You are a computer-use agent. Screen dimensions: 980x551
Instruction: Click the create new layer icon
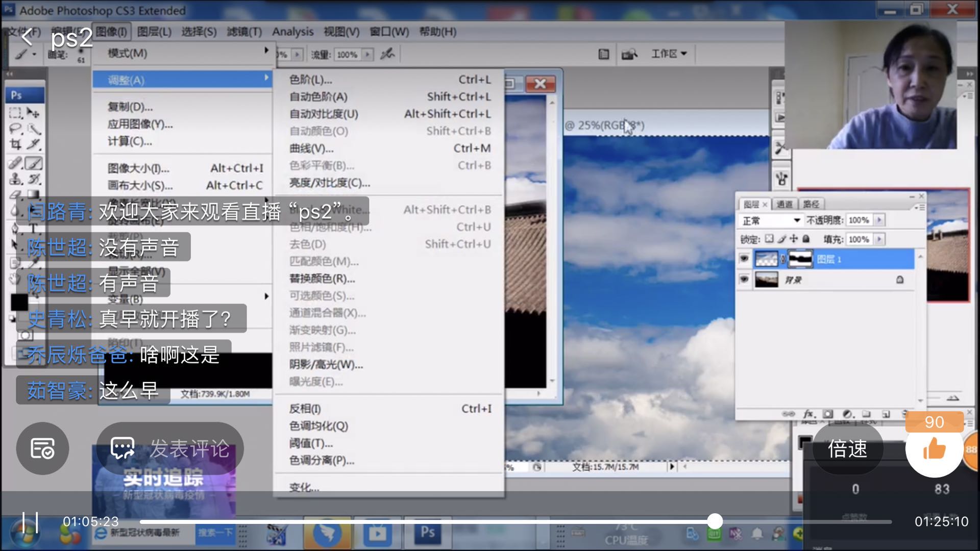886,414
